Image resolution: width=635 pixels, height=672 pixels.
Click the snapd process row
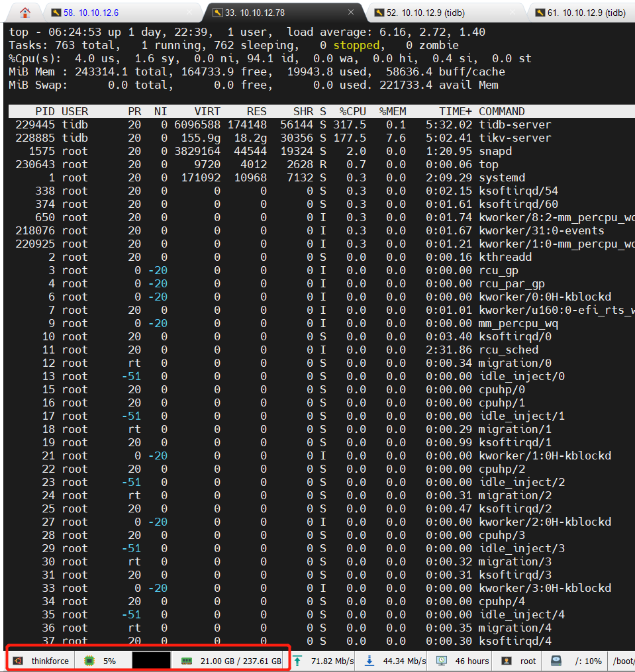tap(322, 152)
